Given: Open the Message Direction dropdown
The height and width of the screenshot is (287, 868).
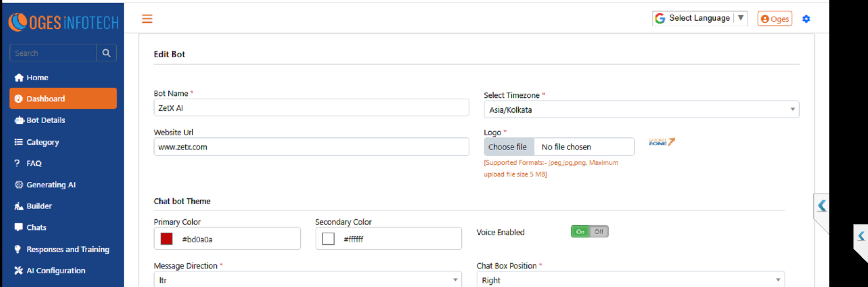Looking at the screenshot, I should [x=307, y=280].
